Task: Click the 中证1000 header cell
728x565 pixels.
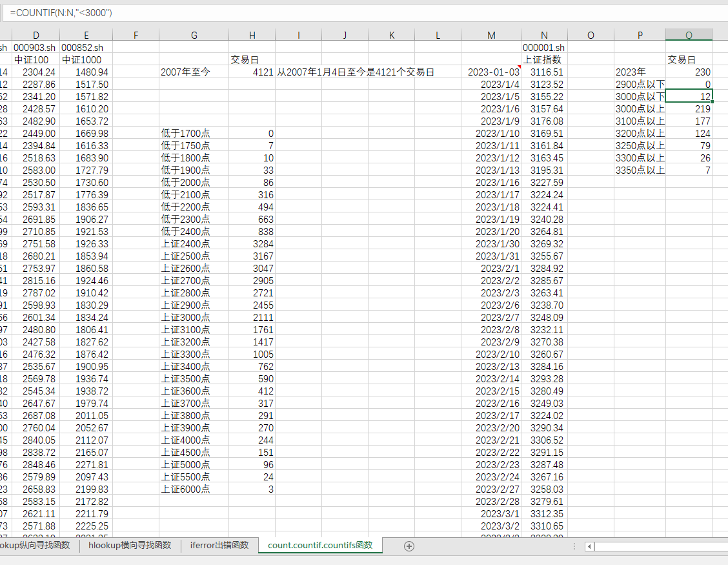Action: (x=86, y=60)
